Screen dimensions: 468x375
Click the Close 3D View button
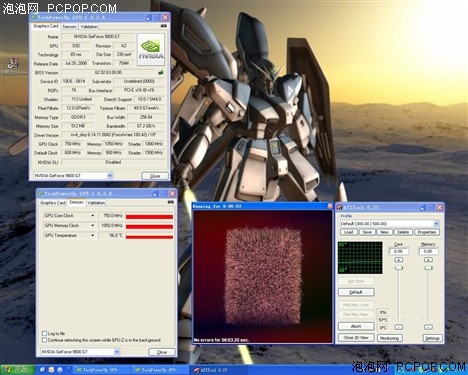pyautogui.click(x=356, y=338)
